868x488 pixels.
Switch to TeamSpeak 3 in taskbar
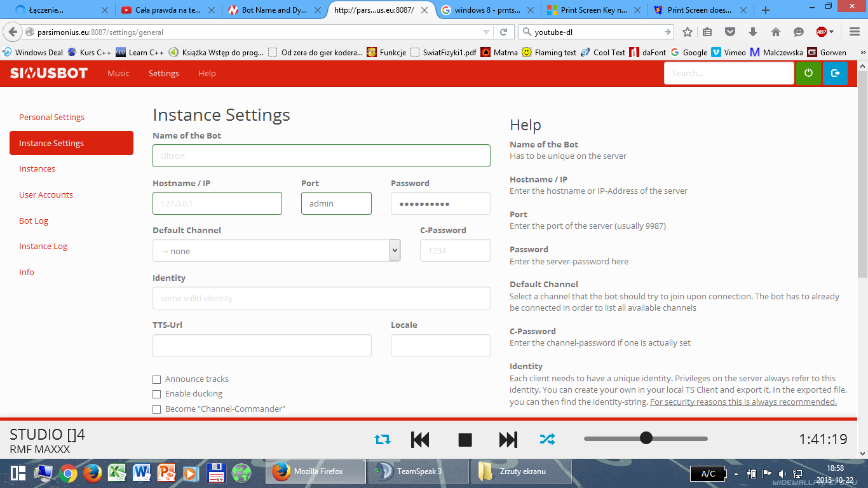click(x=419, y=471)
